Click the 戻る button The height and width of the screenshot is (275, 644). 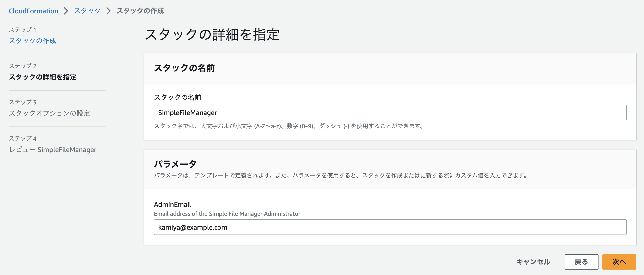click(581, 262)
